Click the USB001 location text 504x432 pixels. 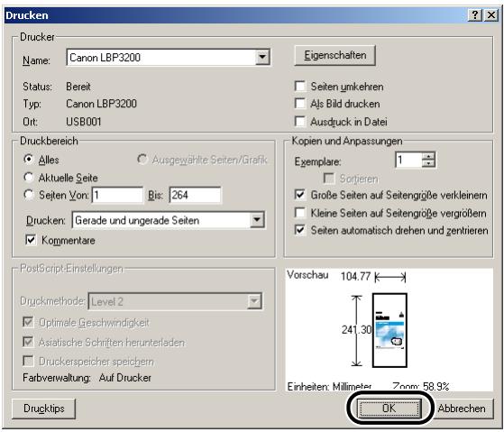[84, 122]
